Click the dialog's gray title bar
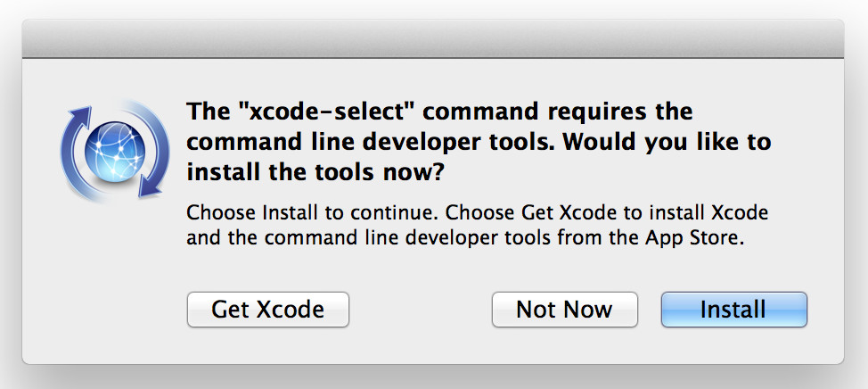Viewport: 868px width, 389px height. pos(433,38)
